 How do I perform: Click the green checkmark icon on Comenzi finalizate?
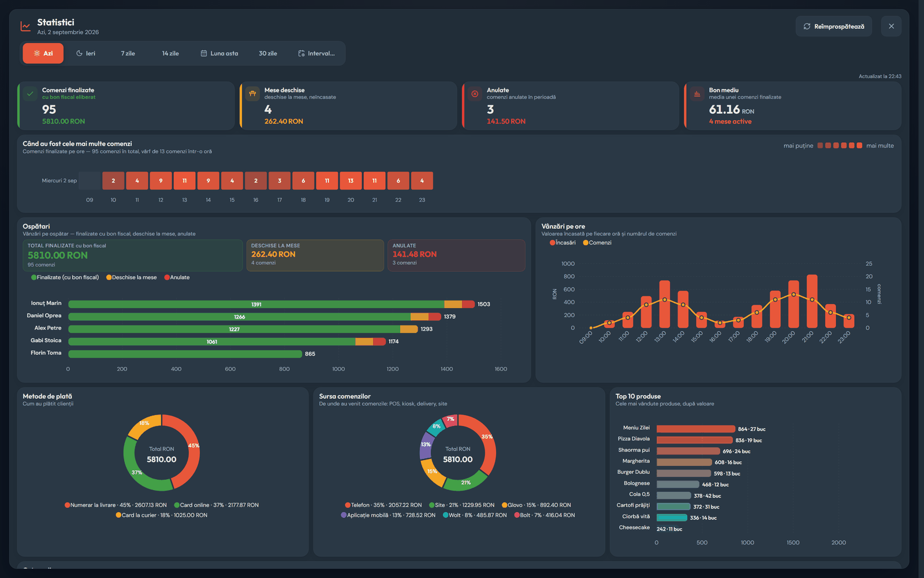click(30, 94)
